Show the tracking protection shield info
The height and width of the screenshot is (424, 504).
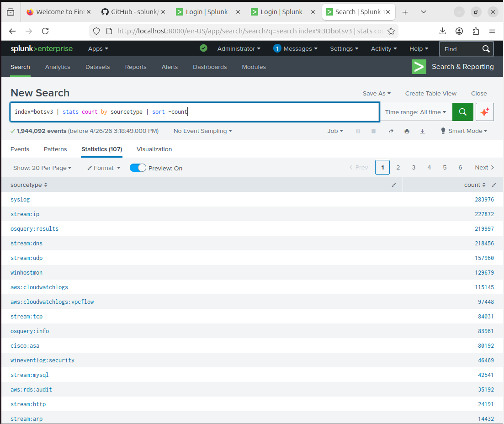point(96,31)
